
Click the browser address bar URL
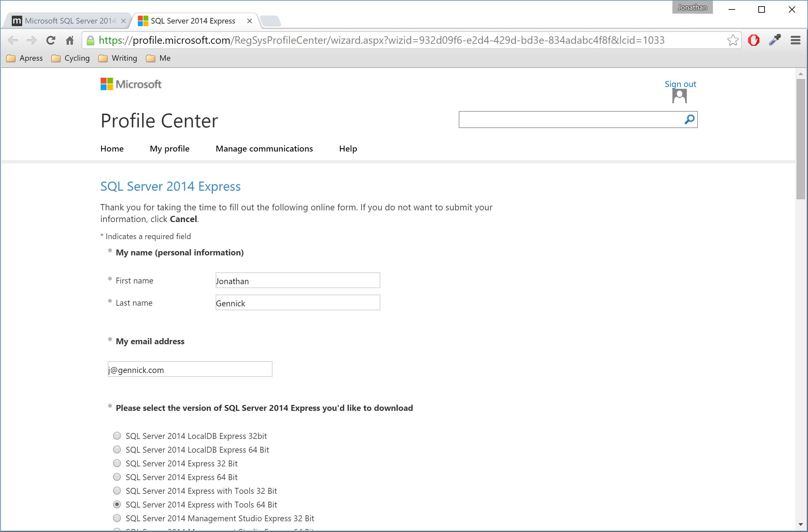(x=381, y=40)
